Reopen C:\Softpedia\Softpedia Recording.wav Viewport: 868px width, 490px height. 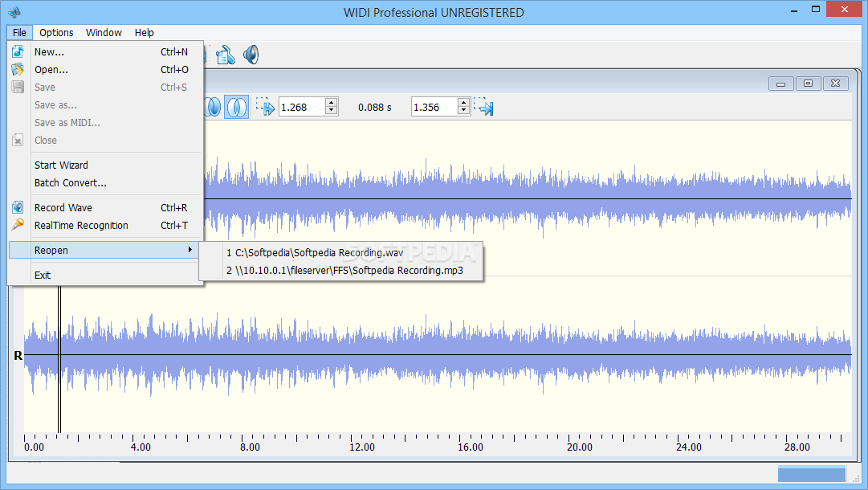click(341, 253)
